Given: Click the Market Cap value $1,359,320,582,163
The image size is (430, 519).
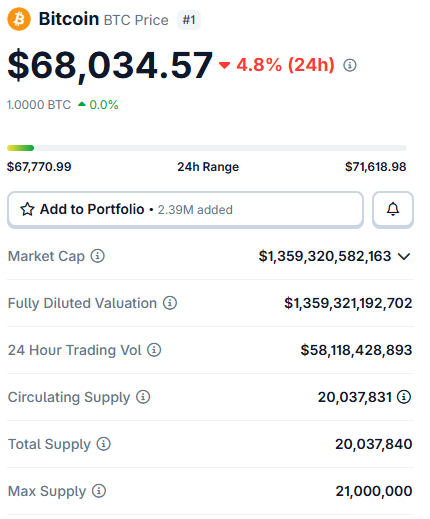Looking at the screenshot, I should pyautogui.click(x=325, y=256).
